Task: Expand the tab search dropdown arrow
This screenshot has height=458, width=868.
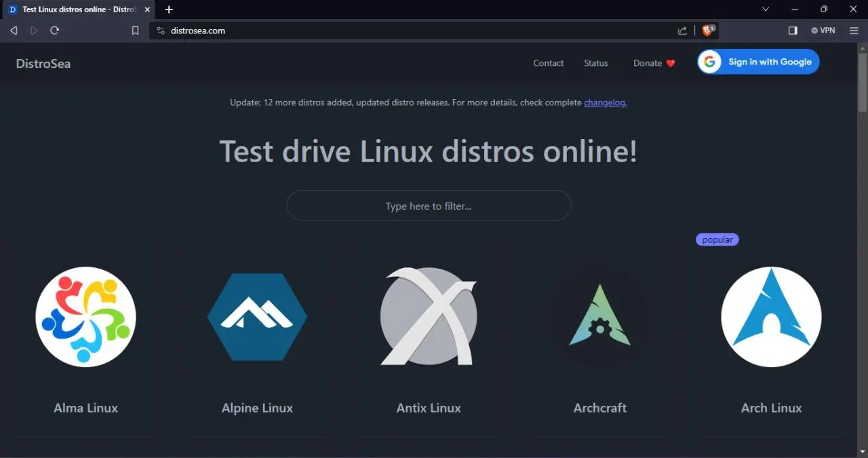Action: coord(766,9)
